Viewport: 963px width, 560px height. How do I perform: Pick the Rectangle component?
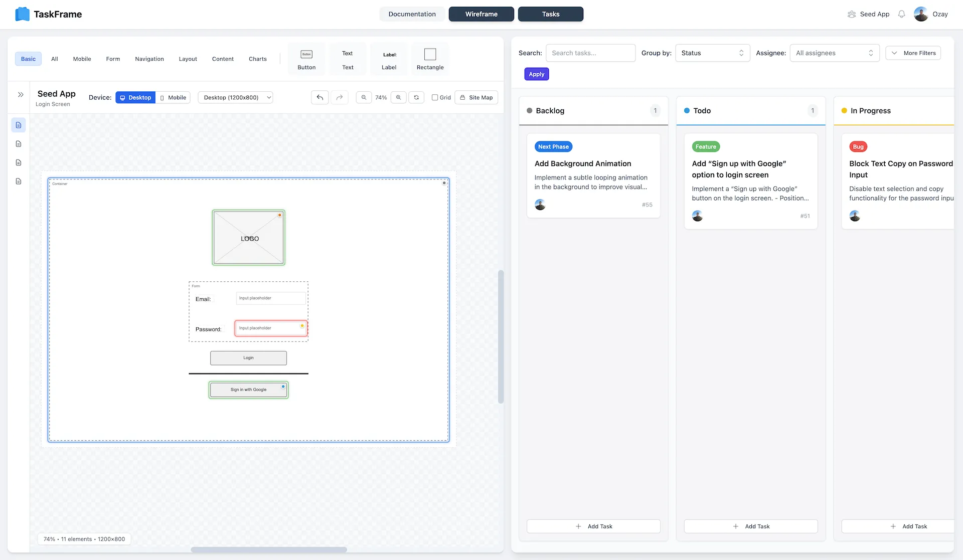point(430,59)
